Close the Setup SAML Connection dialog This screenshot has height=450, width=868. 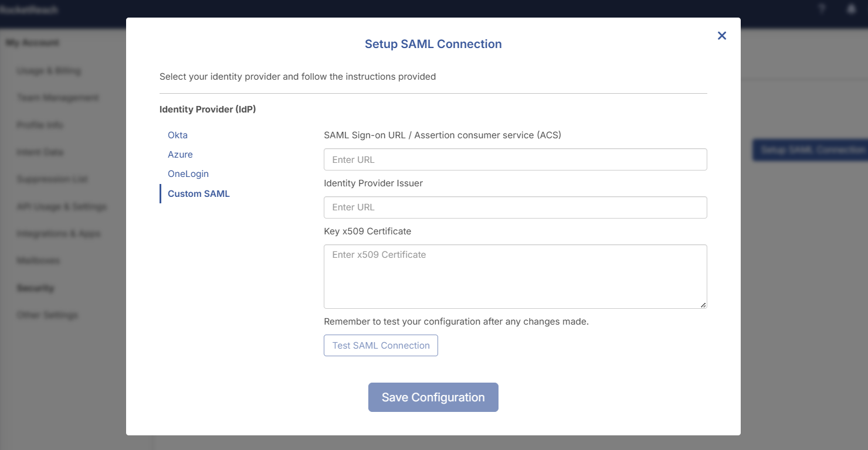tap(721, 36)
